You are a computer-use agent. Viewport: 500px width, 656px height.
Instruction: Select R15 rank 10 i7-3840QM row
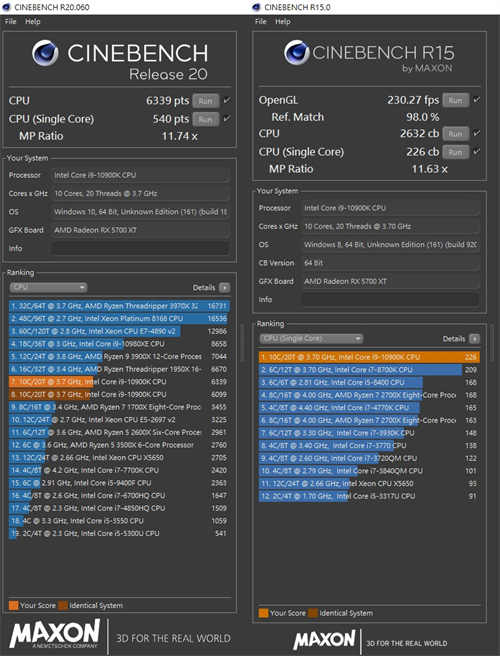click(x=369, y=471)
